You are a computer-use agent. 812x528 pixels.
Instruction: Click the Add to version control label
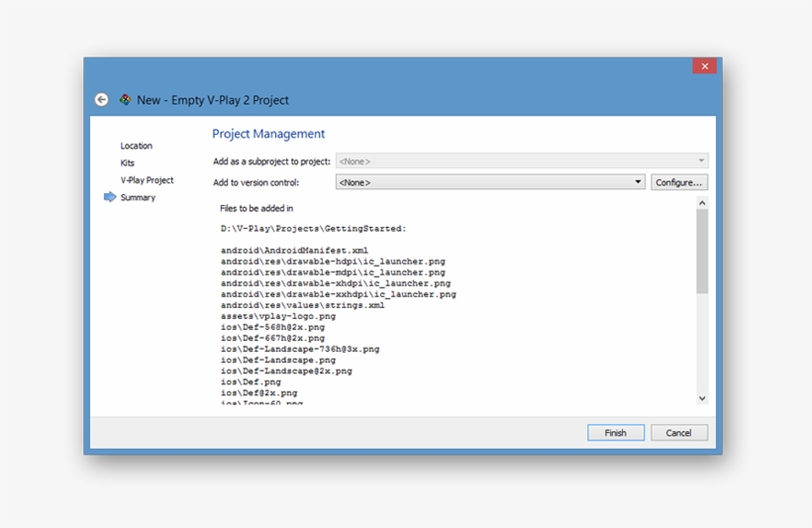(255, 182)
